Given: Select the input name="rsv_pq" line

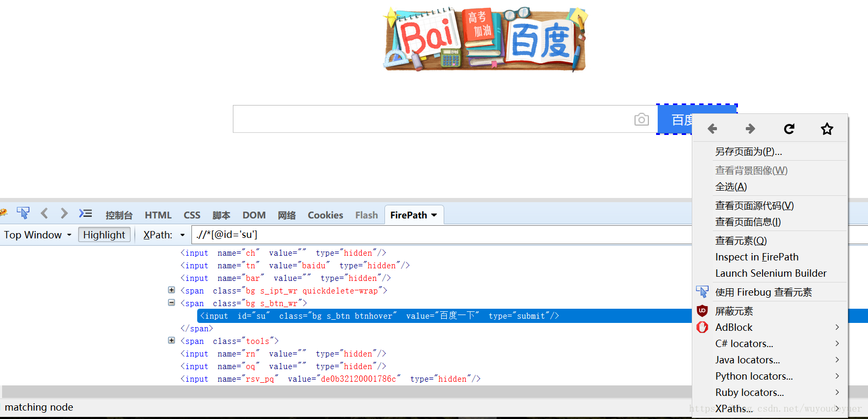Looking at the screenshot, I should 330,379.
